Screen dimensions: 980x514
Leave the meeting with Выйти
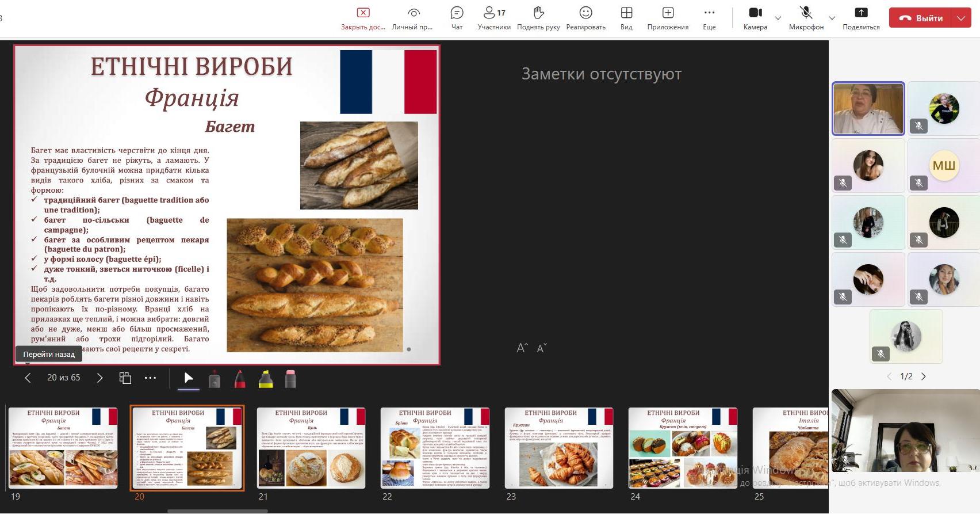[921, 18]
